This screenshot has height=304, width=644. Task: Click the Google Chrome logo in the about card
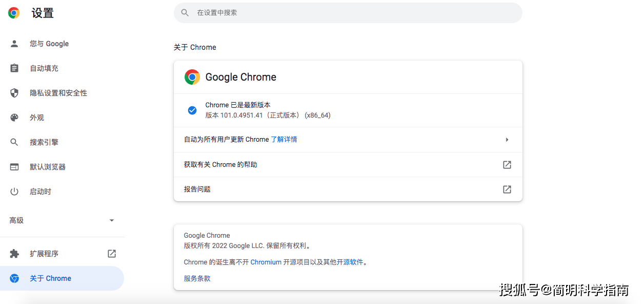click(x=192, y=77)
